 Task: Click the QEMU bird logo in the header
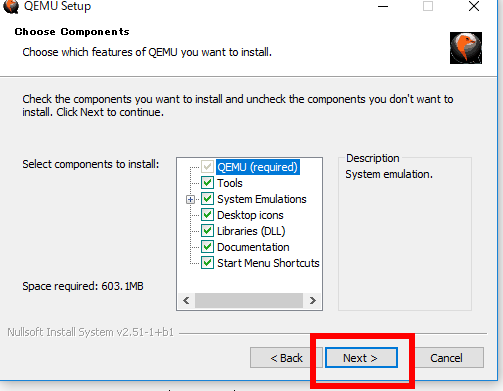click(466, 48)
